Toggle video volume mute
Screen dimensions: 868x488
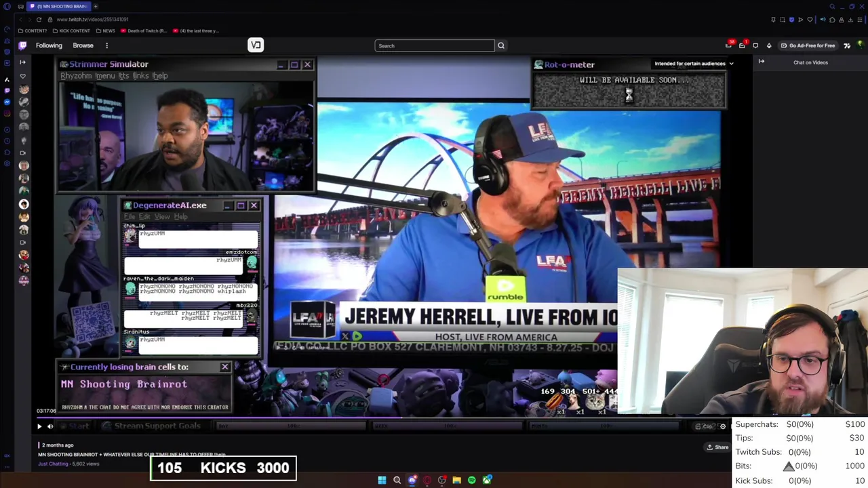click(50, 426)
